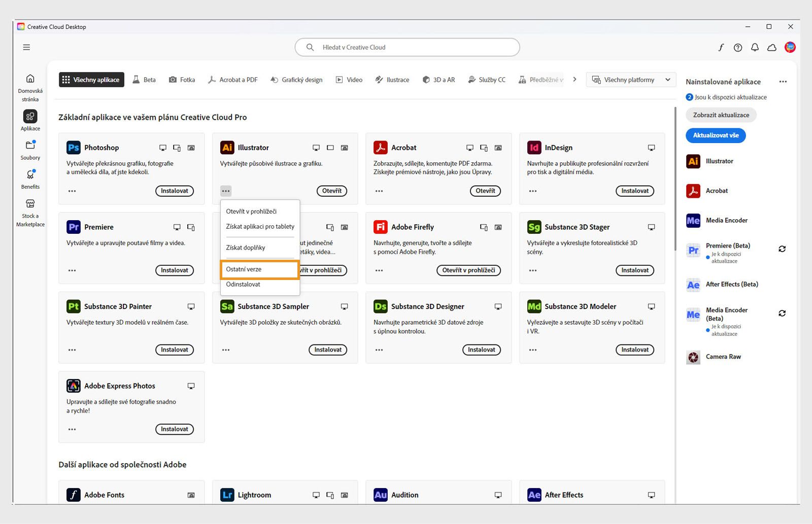This screenshot has height=524, width=812.
Task: Click Instalovat for InDesign
Action: (x=635, y=191)
